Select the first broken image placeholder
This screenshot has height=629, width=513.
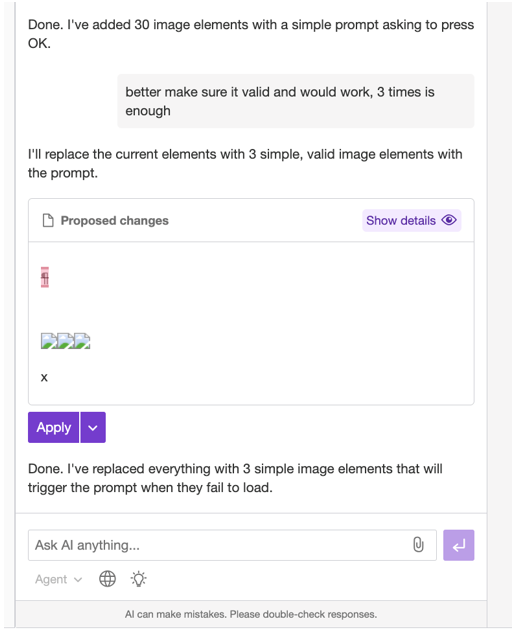tap(49, 341)
